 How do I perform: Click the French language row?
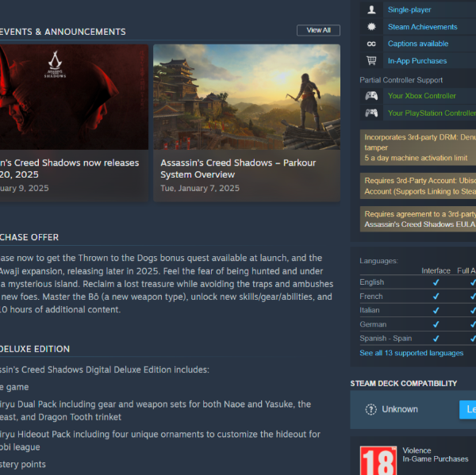click(418, 297)
